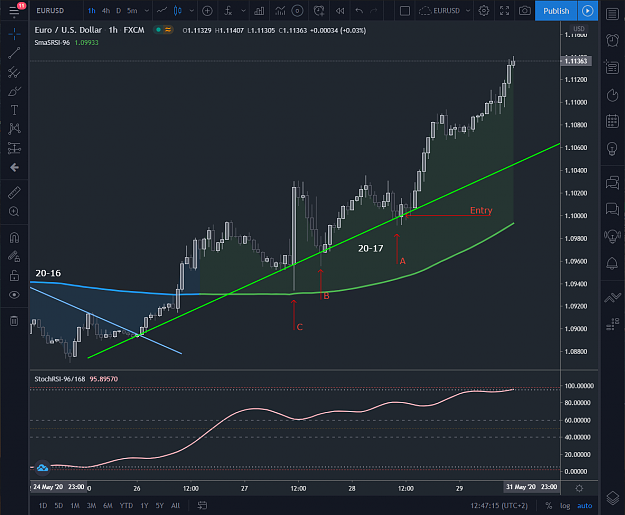Toggle percent scale mode

tap(549, 505)
